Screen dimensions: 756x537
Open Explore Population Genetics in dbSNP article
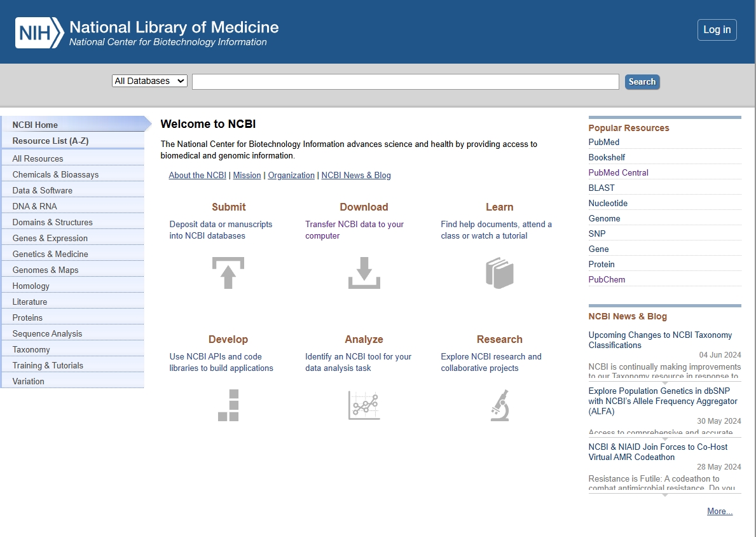point(663,401)
